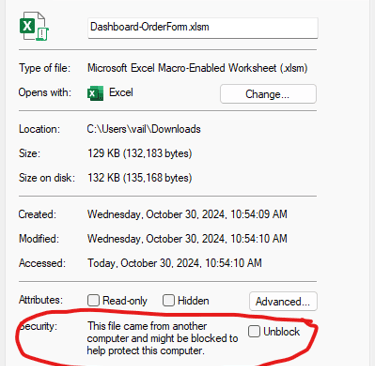
Task: Open Advanced... attributes dialog
Action: [x=283, y=301]
